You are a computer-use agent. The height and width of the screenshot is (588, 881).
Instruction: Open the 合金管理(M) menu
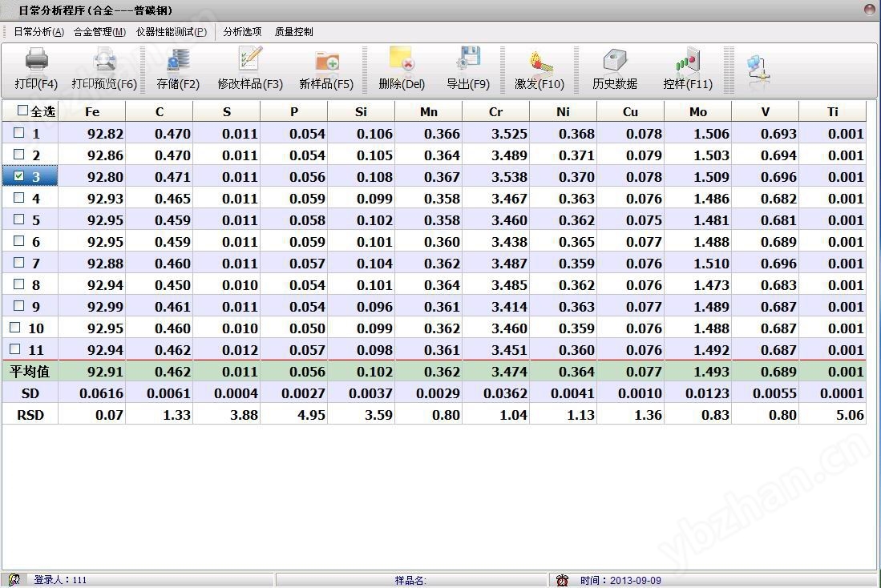click(x=99, y=32)
